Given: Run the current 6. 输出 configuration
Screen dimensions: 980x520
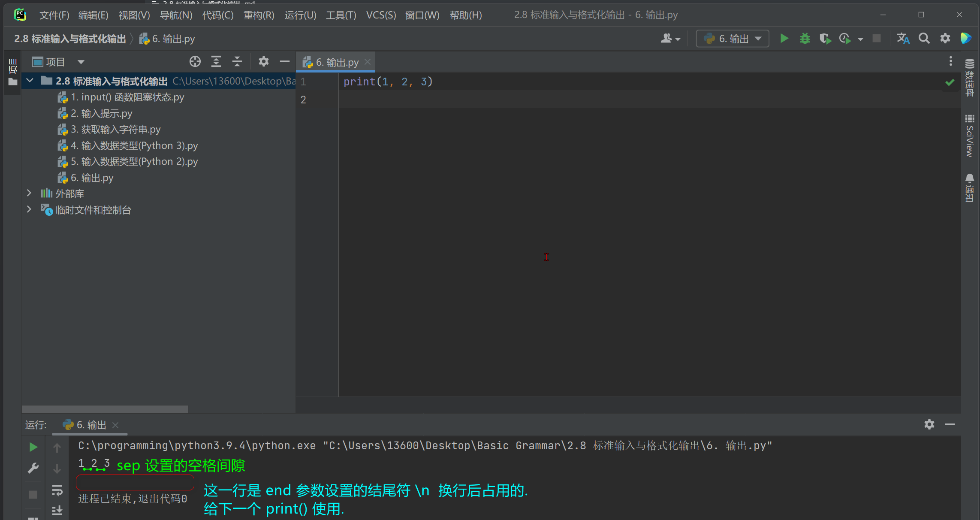Looking at the screenshot, I should point(784,39).
